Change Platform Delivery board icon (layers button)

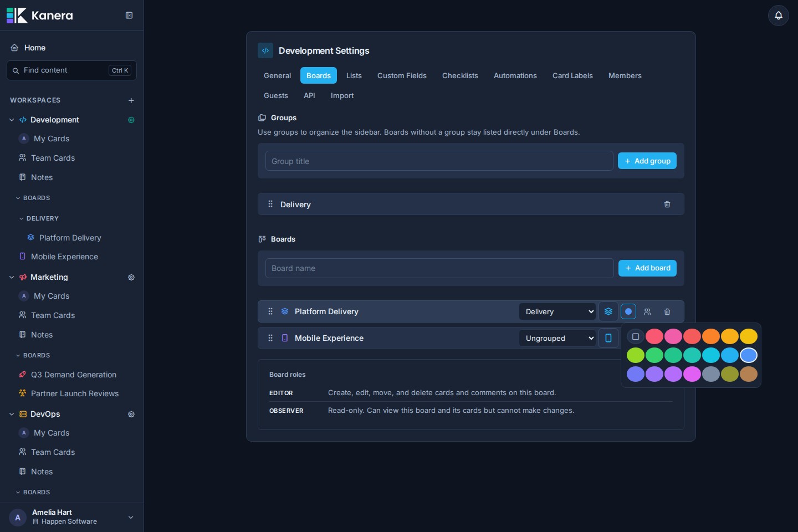(x=608, y=311)
